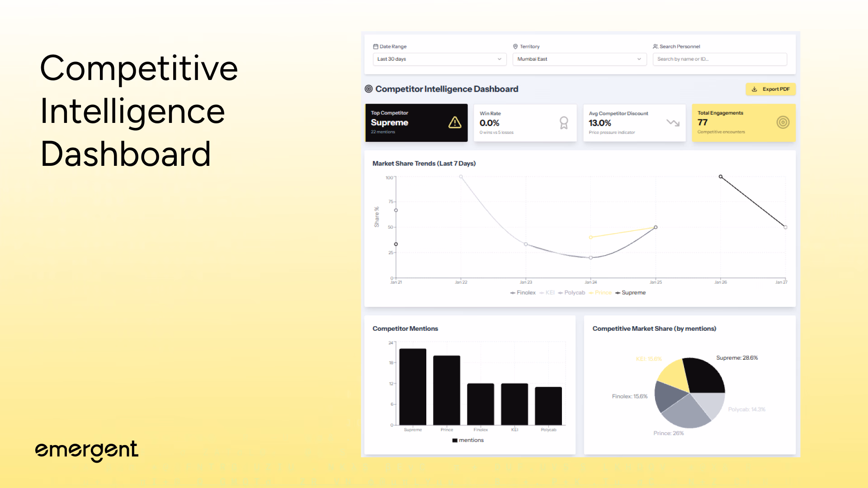Image resolution: width=868 pixels, height=488 pixels.
Task: Open the Date Range dropdown
Action: (439, 59)
